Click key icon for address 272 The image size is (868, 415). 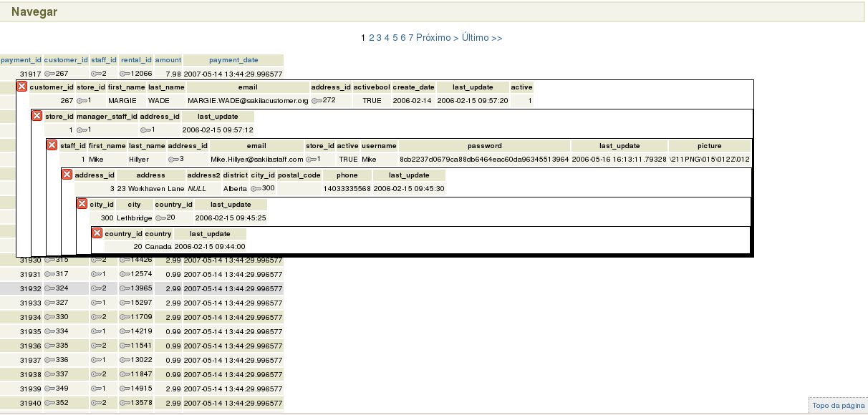click(317, 101)
